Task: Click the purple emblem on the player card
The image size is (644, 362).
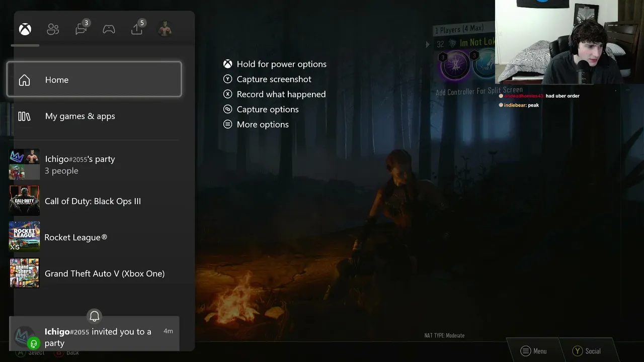Action: (x=455, y=65)
